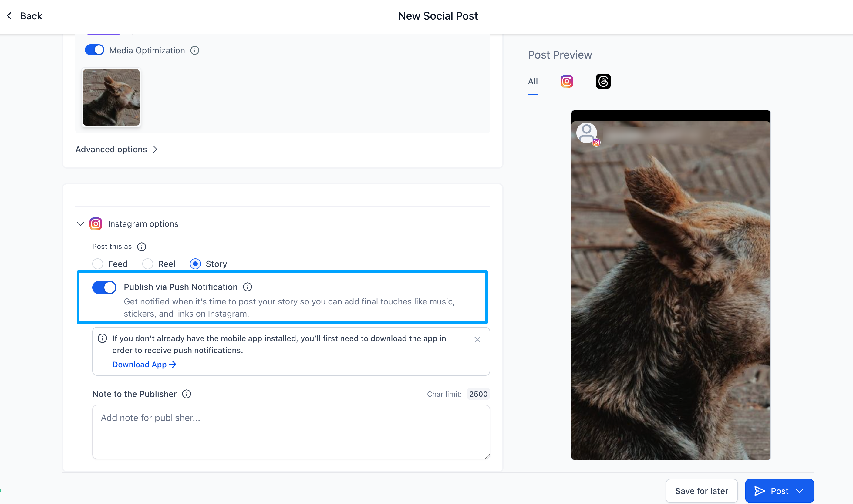The height and width of the screenshot is (504, 853).
Task: Click the back arrow to leave New Social Post
Action: pyautogui.click(x=9, y=16)
